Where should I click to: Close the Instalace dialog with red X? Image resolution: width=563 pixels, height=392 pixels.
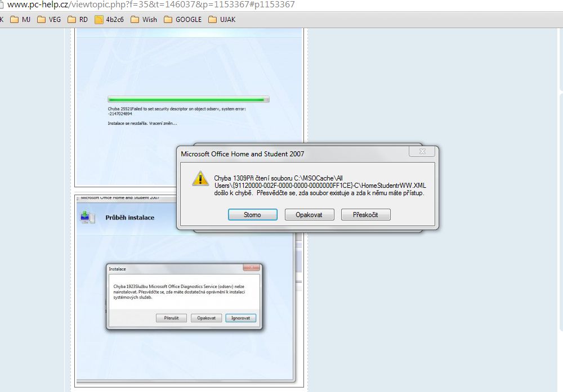coord(252,268)
